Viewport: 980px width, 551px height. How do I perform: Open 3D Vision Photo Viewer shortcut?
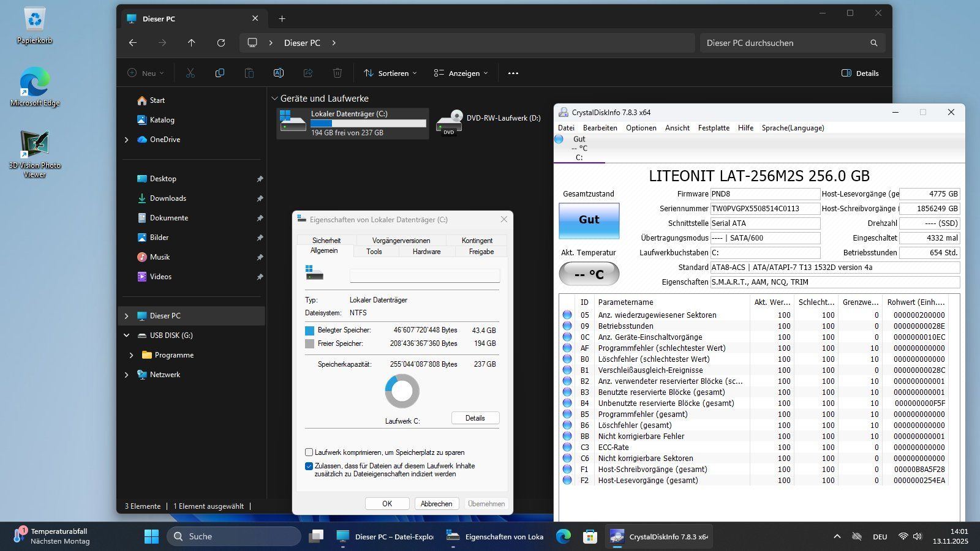click(x=35, y=154)
